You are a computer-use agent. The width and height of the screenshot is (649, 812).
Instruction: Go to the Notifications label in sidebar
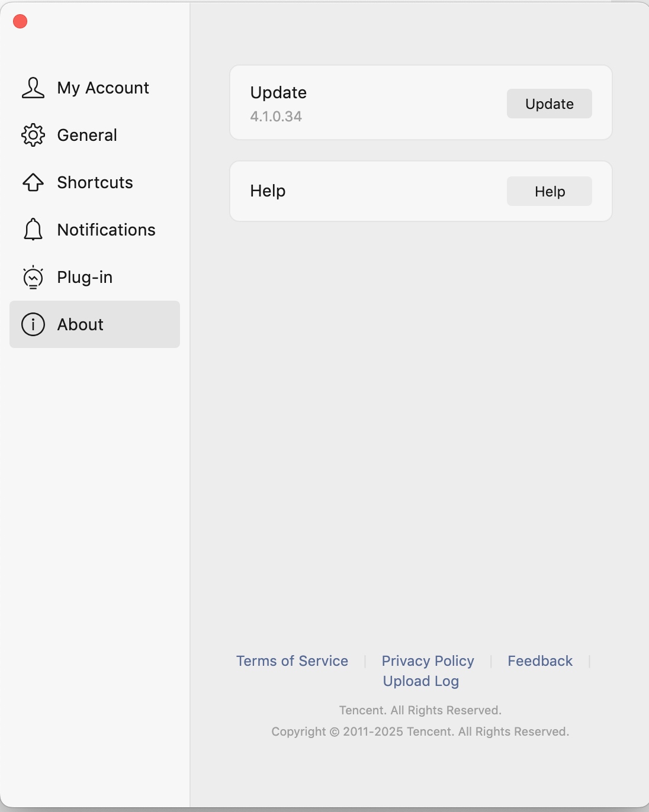(106, 230)
